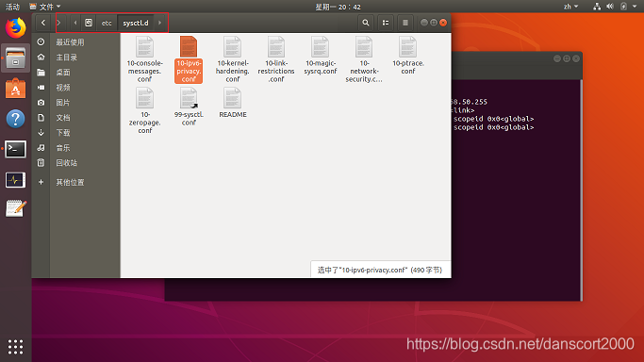The height and width of the screenshot is (362, 644).
Task: Select the README file
Action: click(x=233, y=103)
